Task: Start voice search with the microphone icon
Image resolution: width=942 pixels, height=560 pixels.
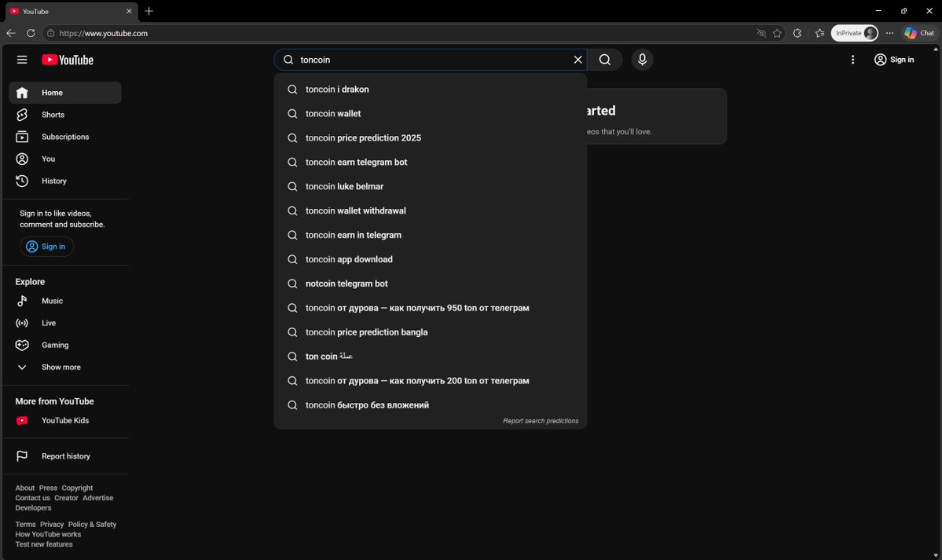Action: click(x=642, y=60)
